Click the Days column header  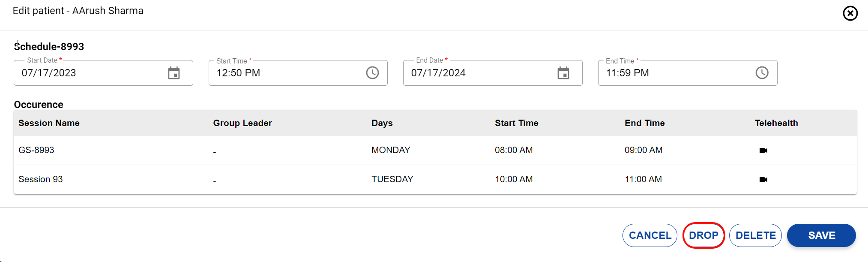point(382,123)
